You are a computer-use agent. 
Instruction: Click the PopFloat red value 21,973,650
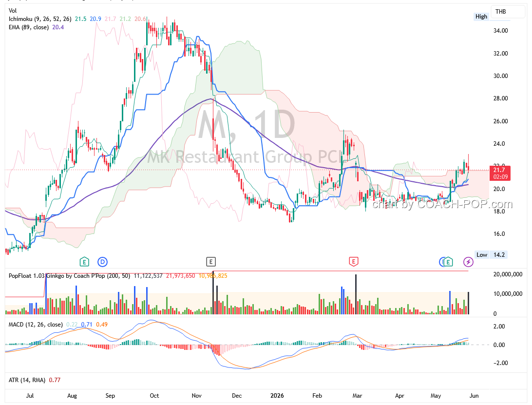pyautogui.click(x=180, y=276)
